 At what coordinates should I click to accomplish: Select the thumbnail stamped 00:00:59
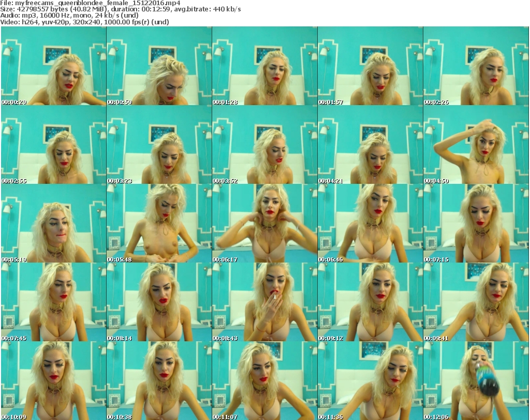[x=159, y=66]
